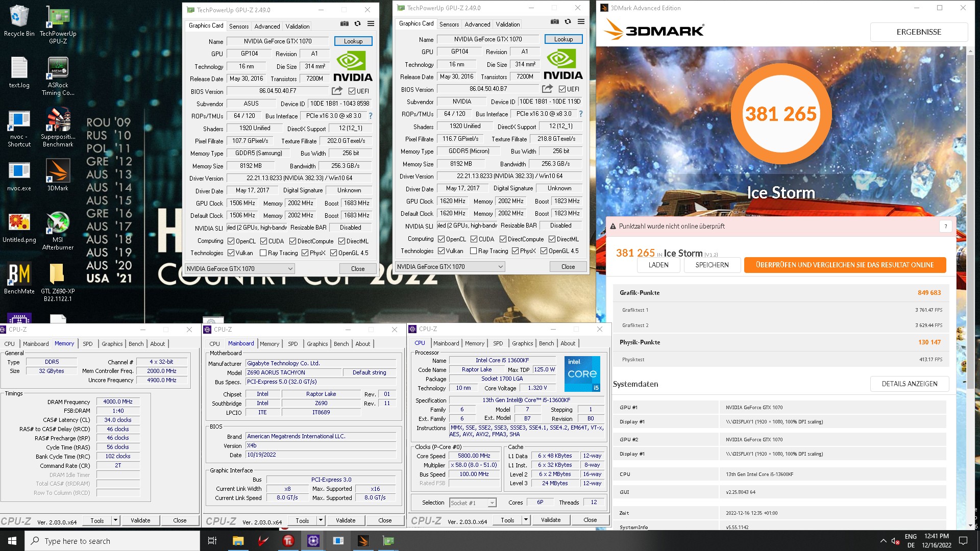The width and height of the screenshot is (980, 551).
Task: Click Validate in CPU-Z Mainboard window
Action: pos(346,520)
